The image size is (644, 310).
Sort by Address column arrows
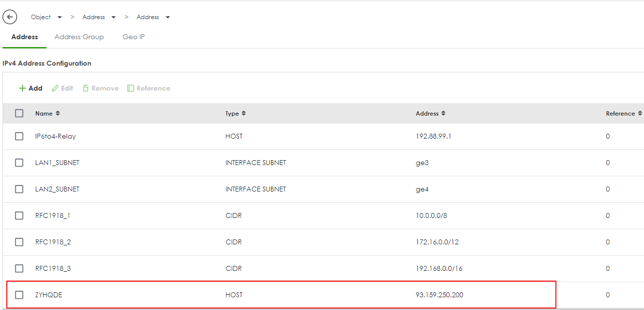tap(443, 114)
